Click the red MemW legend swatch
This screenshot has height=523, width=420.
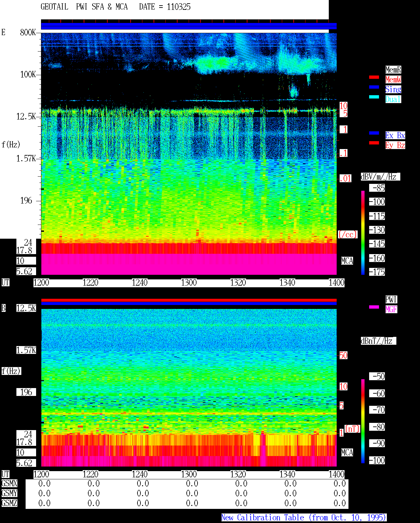coord(374,77)
